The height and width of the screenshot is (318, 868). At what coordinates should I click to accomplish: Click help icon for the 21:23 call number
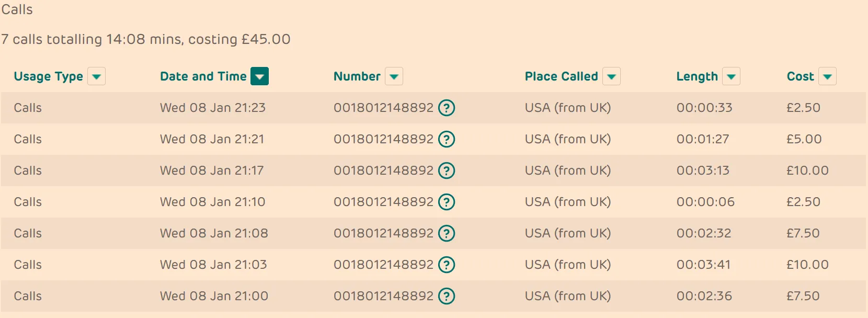point(446,108)
